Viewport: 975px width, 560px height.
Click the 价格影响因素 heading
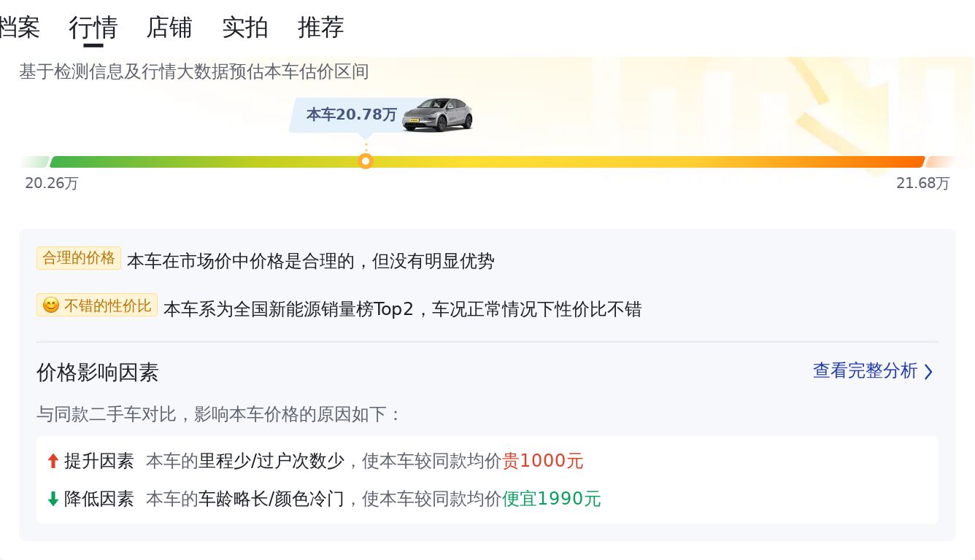(x=98, y=373)
